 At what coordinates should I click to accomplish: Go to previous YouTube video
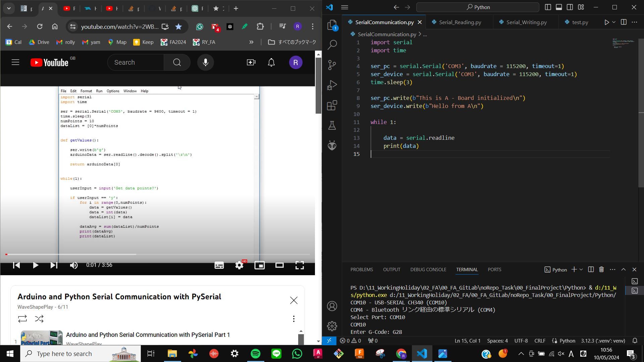16,265
